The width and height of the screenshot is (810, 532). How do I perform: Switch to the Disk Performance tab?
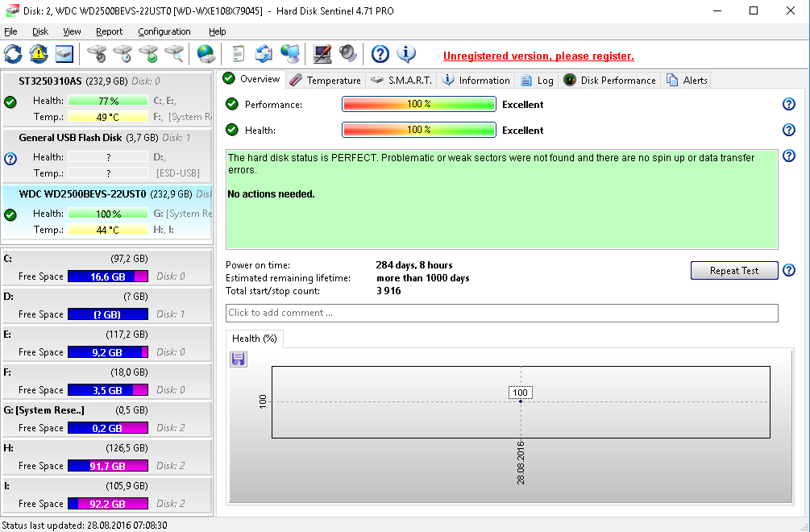click(610, 80)
